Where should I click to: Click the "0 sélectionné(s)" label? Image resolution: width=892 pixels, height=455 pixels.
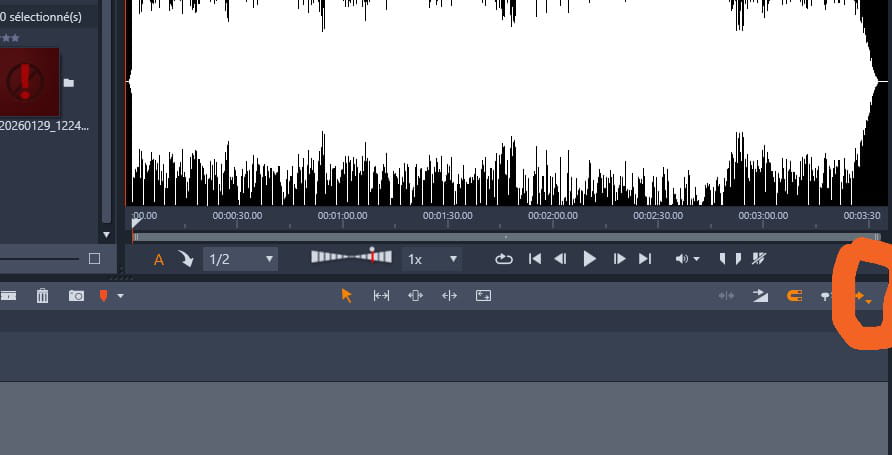[41, 17]
